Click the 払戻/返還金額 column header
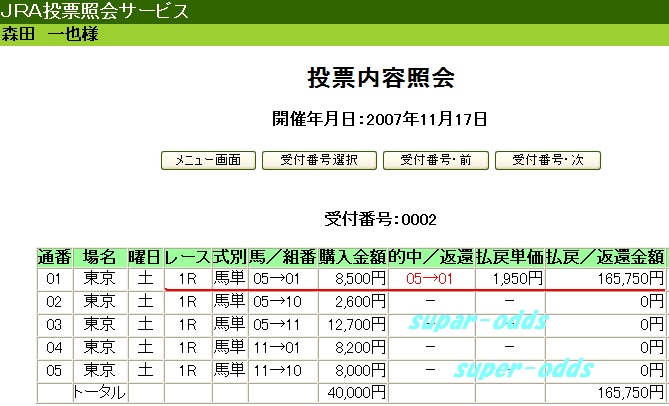The height and width of the screenshot is (406, 669). click(x=605, y=257)
